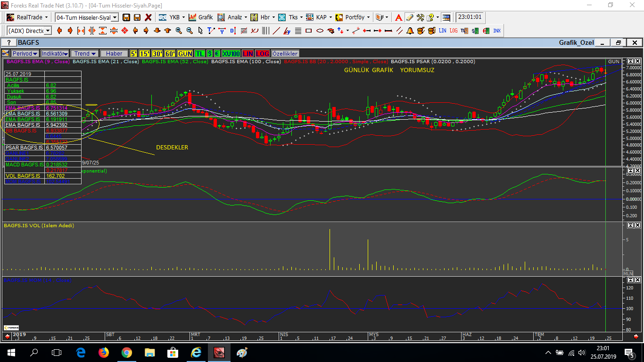Open the Trend dropdown

coord(84,54)
